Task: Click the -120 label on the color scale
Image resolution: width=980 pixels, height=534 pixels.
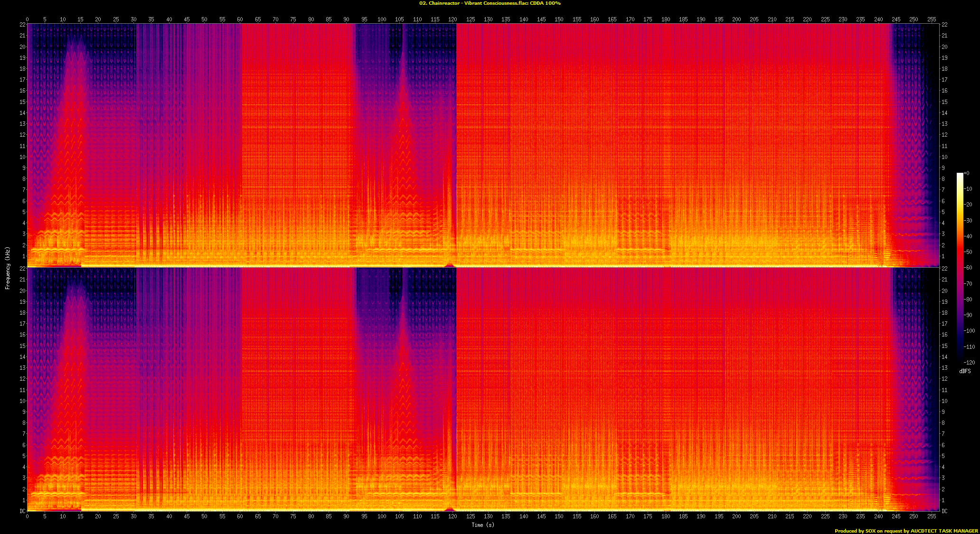Action: [969, 363]
